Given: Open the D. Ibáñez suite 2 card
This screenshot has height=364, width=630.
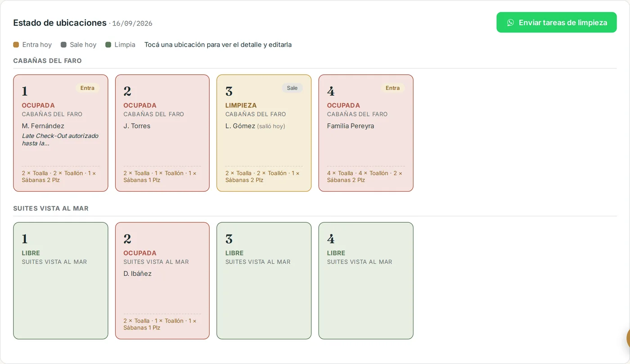Looking at the screenshot, I should coord(162,281).
